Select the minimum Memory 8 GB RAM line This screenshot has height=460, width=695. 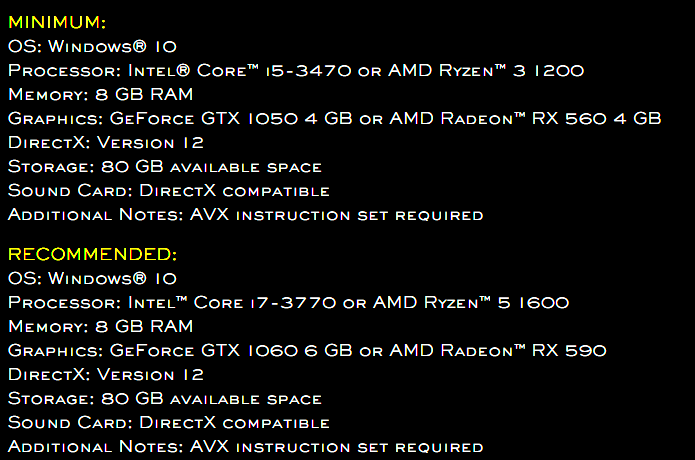coord(101,94)
